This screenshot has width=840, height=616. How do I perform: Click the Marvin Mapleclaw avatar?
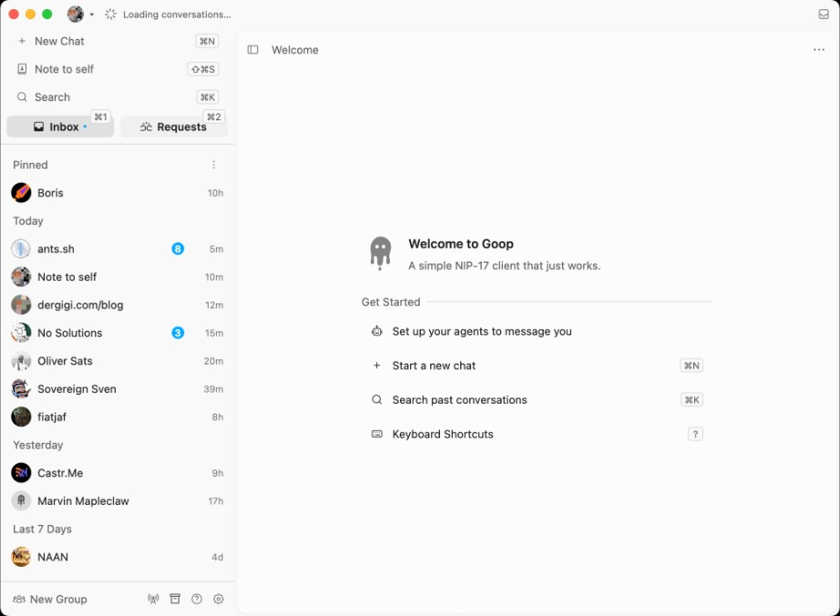(21, 501)
